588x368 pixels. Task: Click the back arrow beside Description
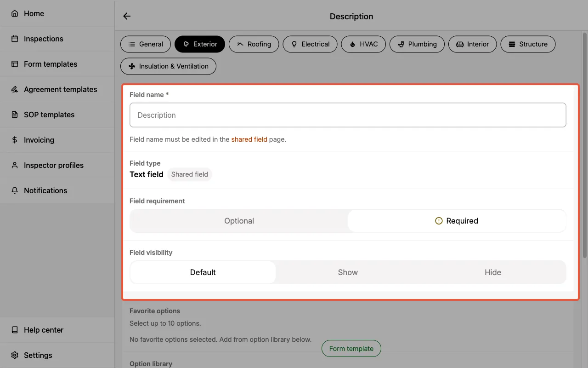[x=126, y=16]
